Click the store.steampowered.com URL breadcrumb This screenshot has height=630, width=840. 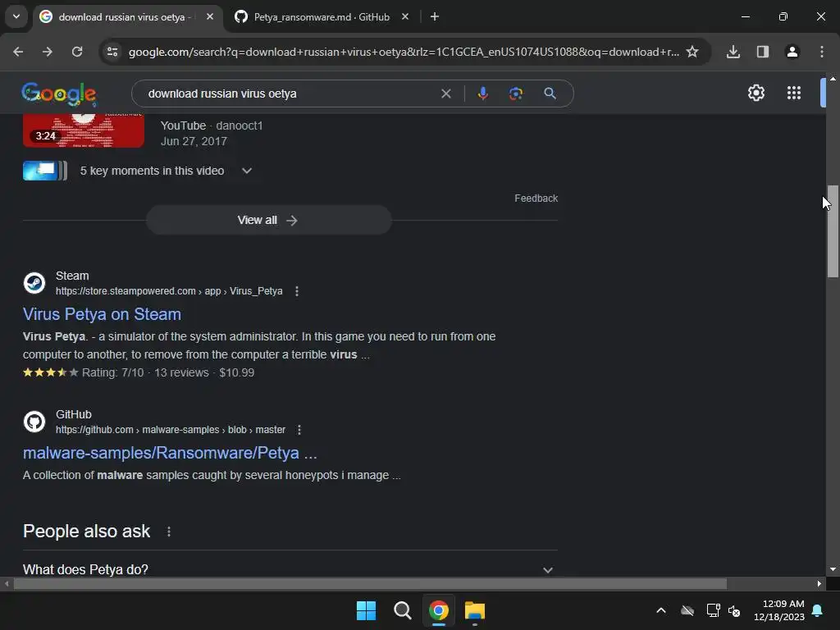click(x=169, y=291)
